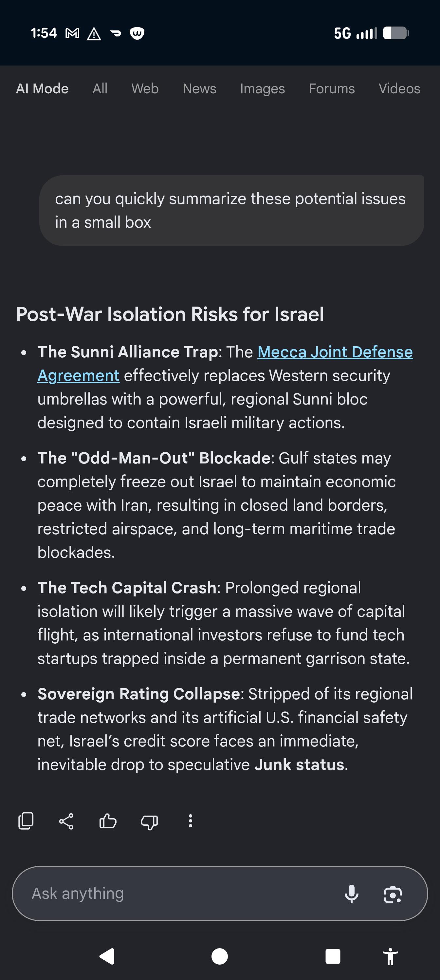Open the Web tab

145,89
